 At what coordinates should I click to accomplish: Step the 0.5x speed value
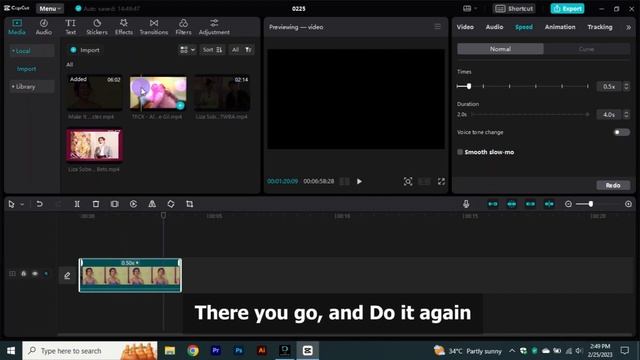(x=626, y=87)
